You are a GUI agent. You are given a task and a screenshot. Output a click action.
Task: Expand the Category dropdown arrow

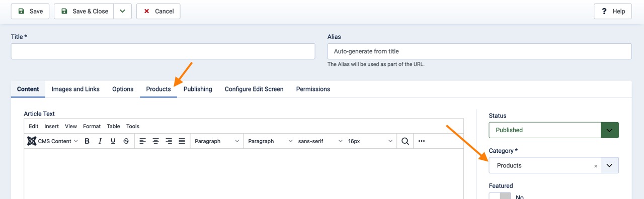click(x=609, y=165)
